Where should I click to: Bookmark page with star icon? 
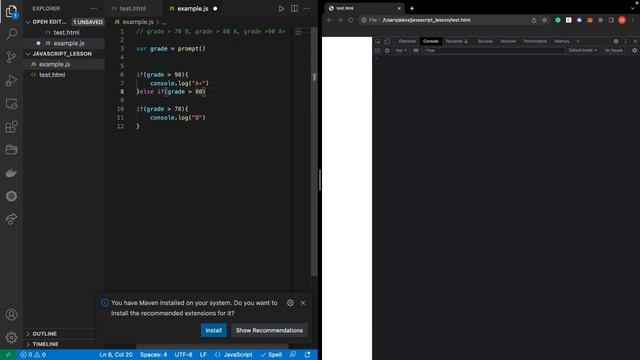544,20
